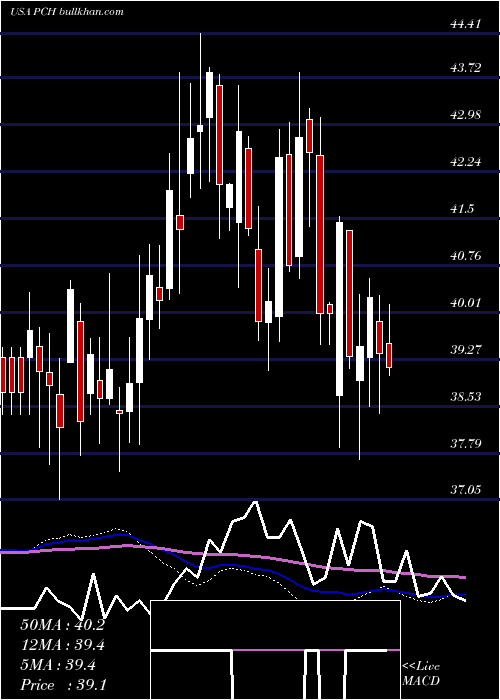Click the '12MA : 39.4' readout
The height and width of the screenshot is (700, 500).
(x=62, y=645)
